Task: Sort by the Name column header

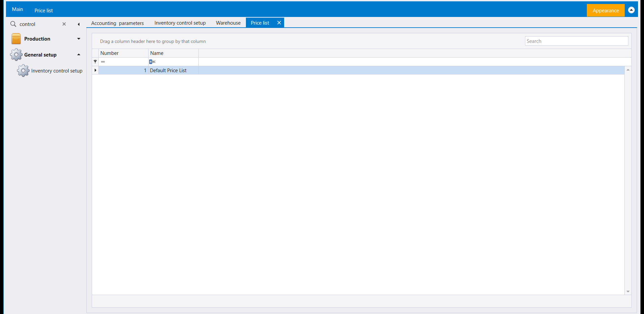Action: tap(173, 53)
